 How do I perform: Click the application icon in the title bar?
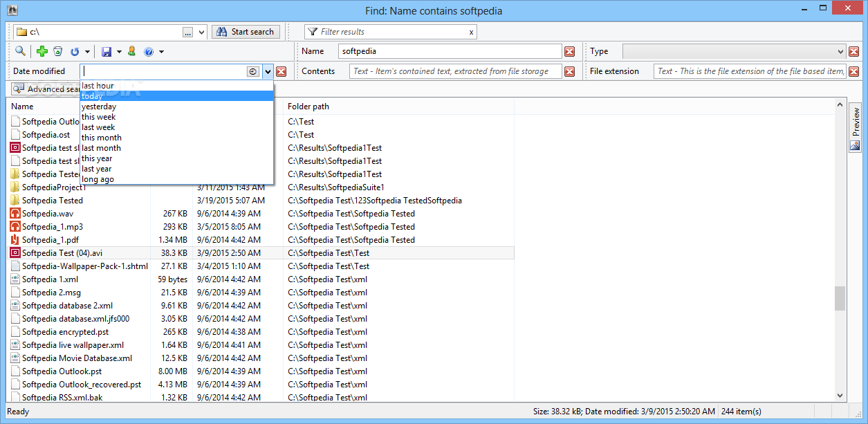point(11,10)
